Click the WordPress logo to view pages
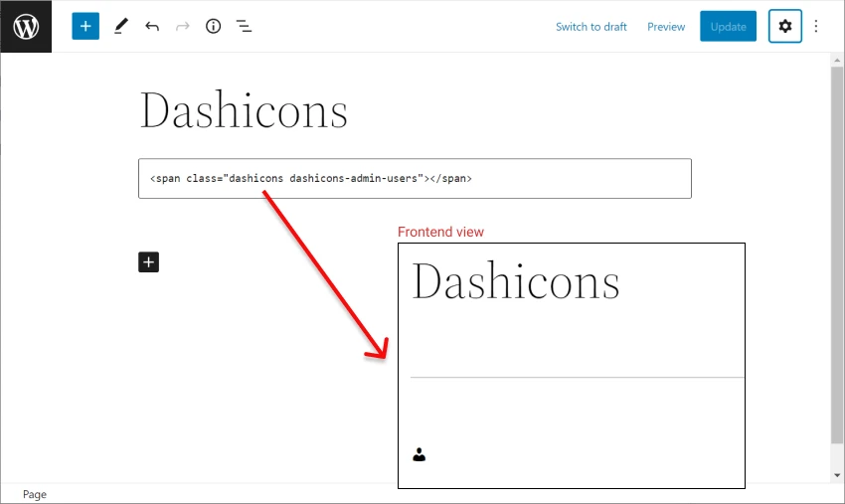Screen dimensions: 845x504 tap(26, 27)
